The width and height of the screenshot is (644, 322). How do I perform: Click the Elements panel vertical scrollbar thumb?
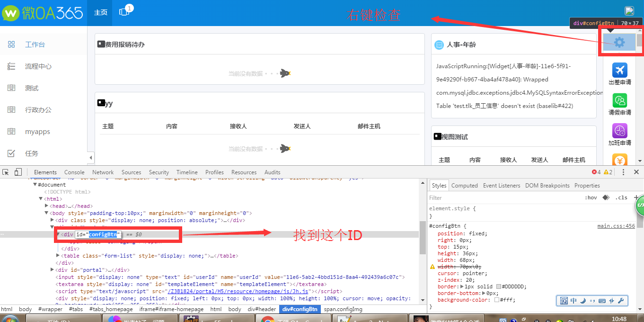[422, 237]
